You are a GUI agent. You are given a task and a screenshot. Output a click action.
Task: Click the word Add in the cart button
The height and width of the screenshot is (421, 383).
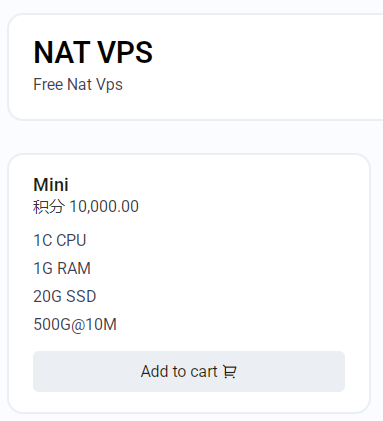pyautogui.click(x=154, y=371)
